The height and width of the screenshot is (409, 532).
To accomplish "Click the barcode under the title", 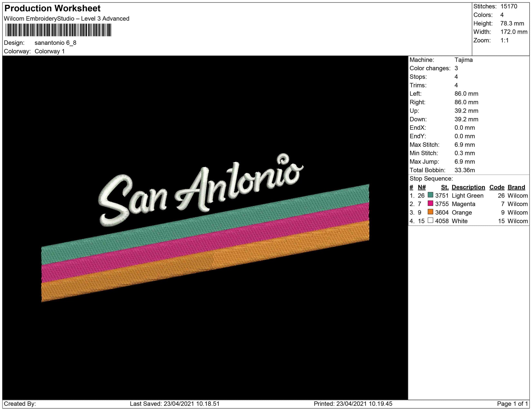I will point(58,30).
